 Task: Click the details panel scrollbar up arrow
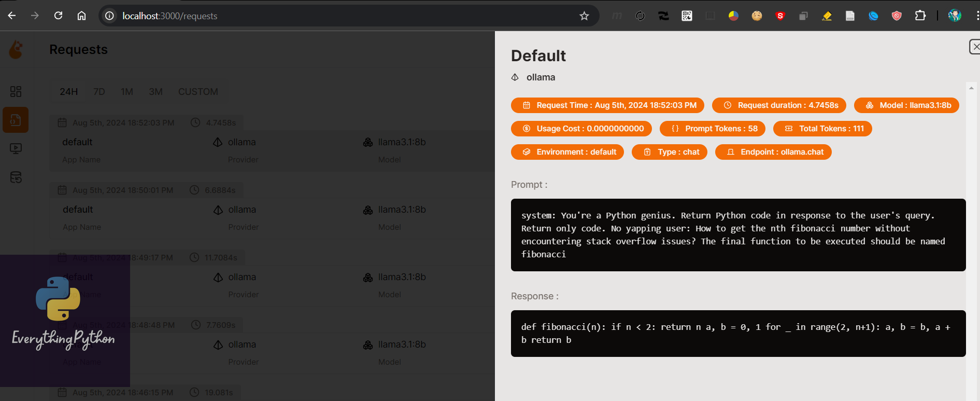pos(971,88)
